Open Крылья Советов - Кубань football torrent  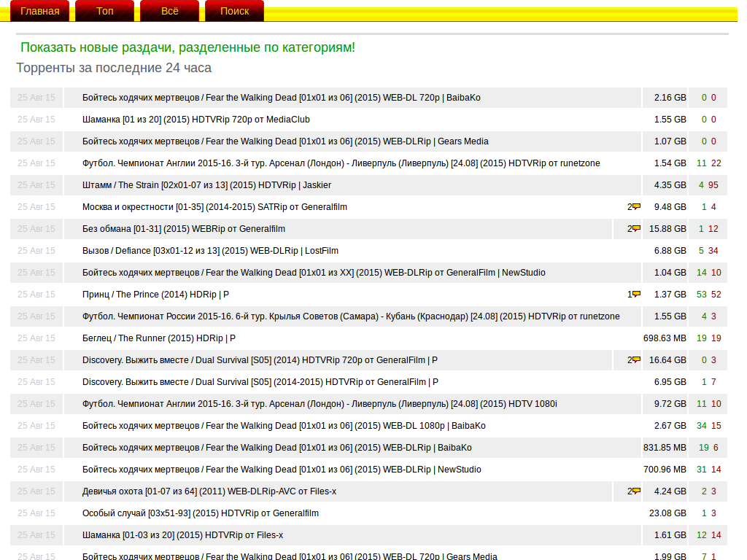point(351,316)
